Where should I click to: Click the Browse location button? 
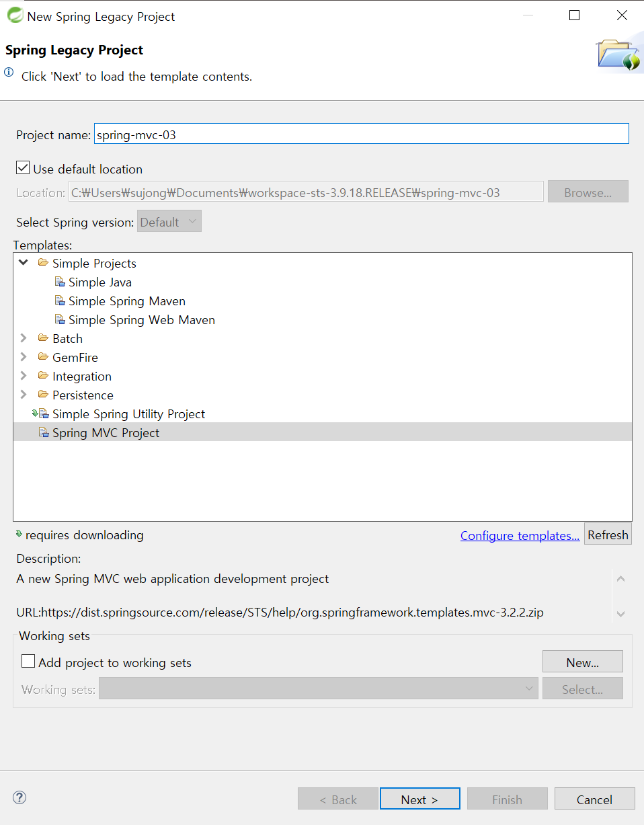point(588,192)
